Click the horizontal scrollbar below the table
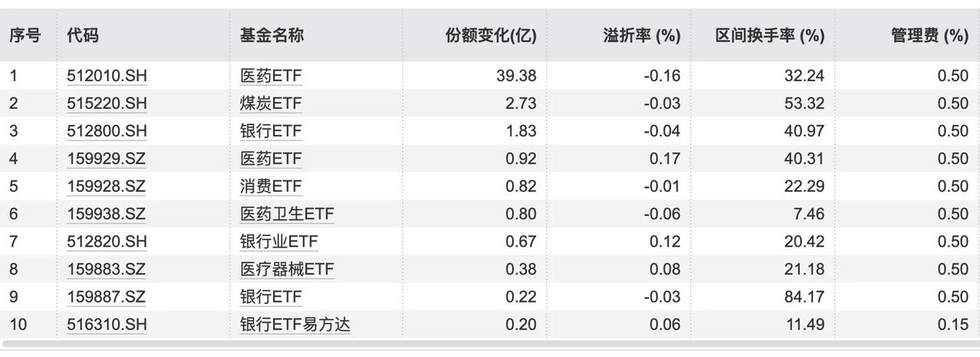Viewport: 980px width, 357px height. tap(490, 346)
